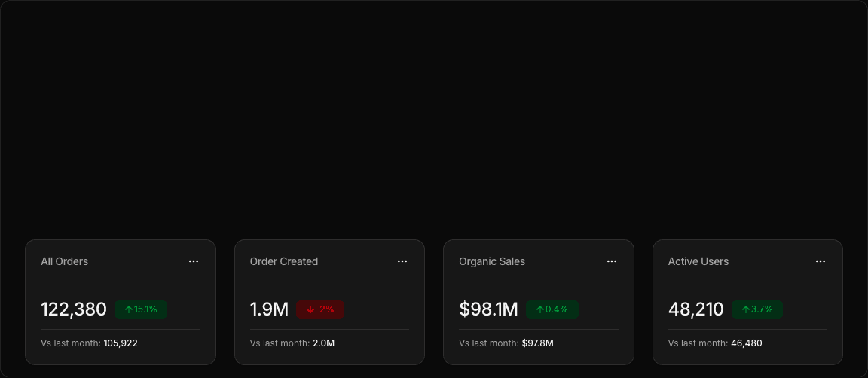Open the Order Created three-dot menu
This screenshot has height=378, width=868.
tap(402, 261)
